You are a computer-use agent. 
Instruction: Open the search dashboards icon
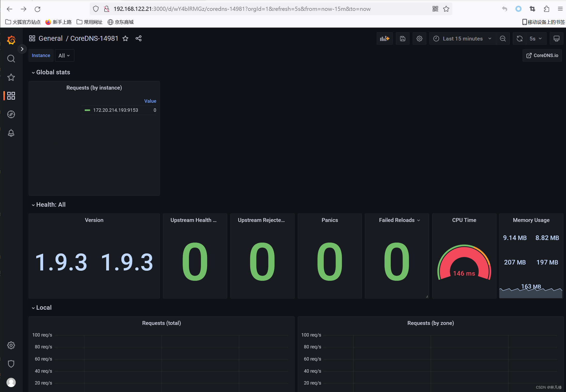[x=11, y=59]
